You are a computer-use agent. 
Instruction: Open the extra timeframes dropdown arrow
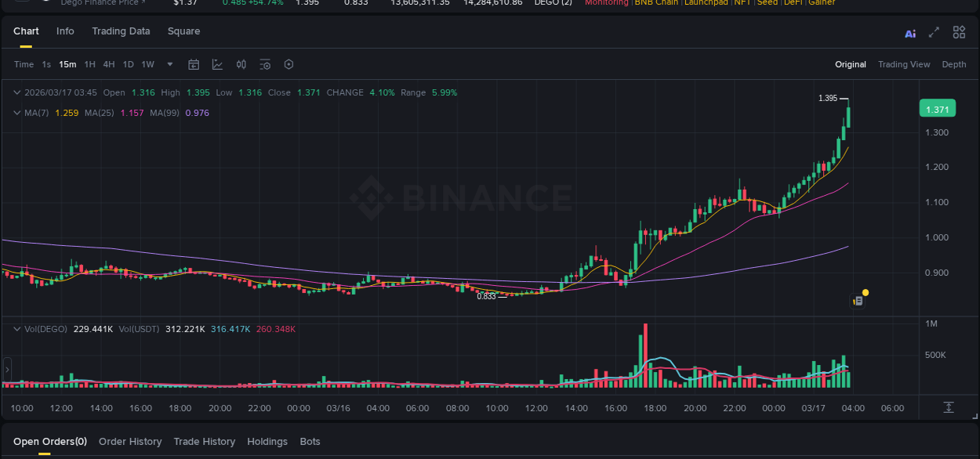(169, 64)
